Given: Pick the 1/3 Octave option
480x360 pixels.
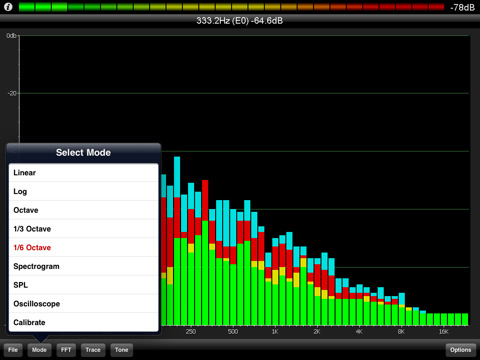Looking at the screenshot, I should [x=83, y=229].
